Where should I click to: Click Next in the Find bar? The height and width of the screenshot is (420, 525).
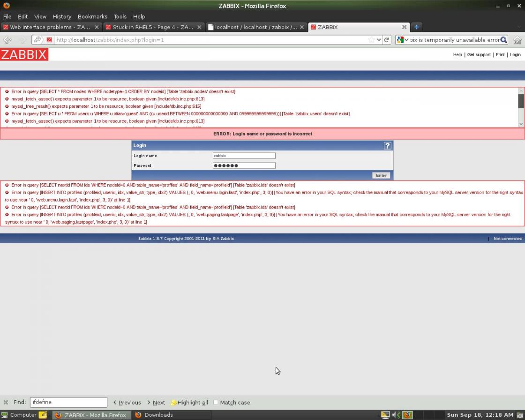[156, 402]
